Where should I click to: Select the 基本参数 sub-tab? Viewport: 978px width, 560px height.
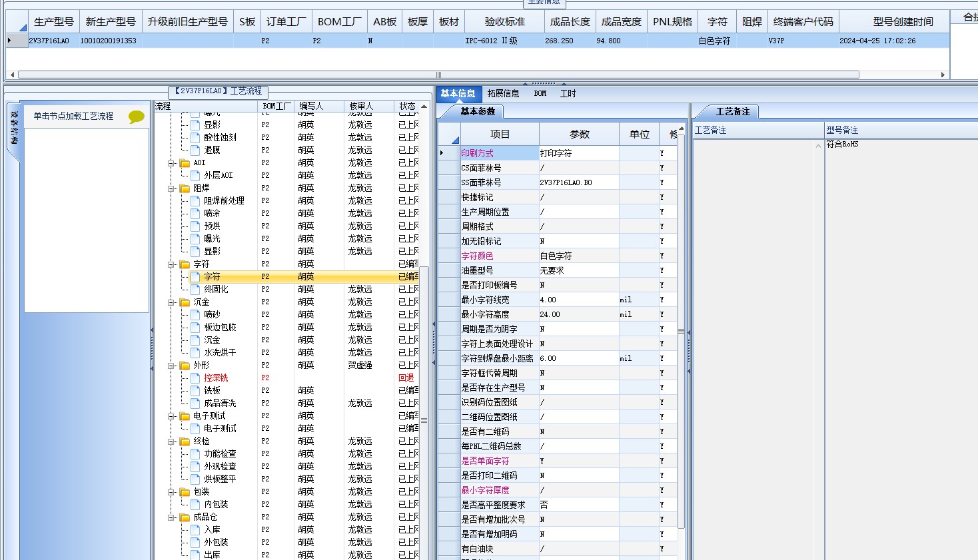tap(478, 112)
